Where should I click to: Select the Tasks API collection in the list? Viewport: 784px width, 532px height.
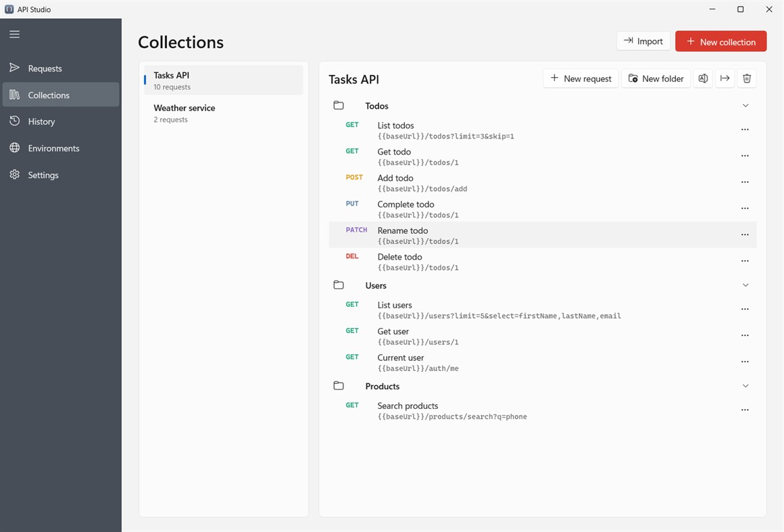[x=224, y=80]
